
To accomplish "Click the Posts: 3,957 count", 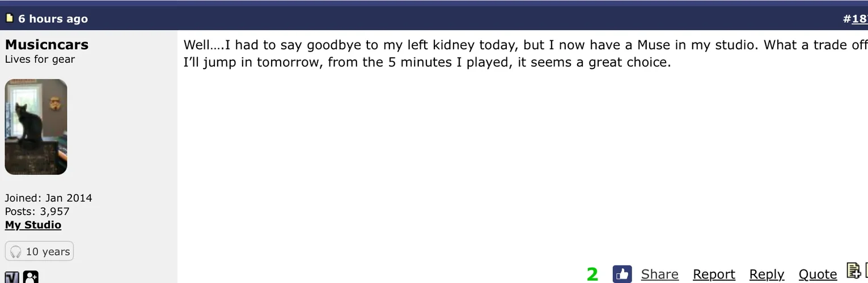I will click(x=37, y=212).
